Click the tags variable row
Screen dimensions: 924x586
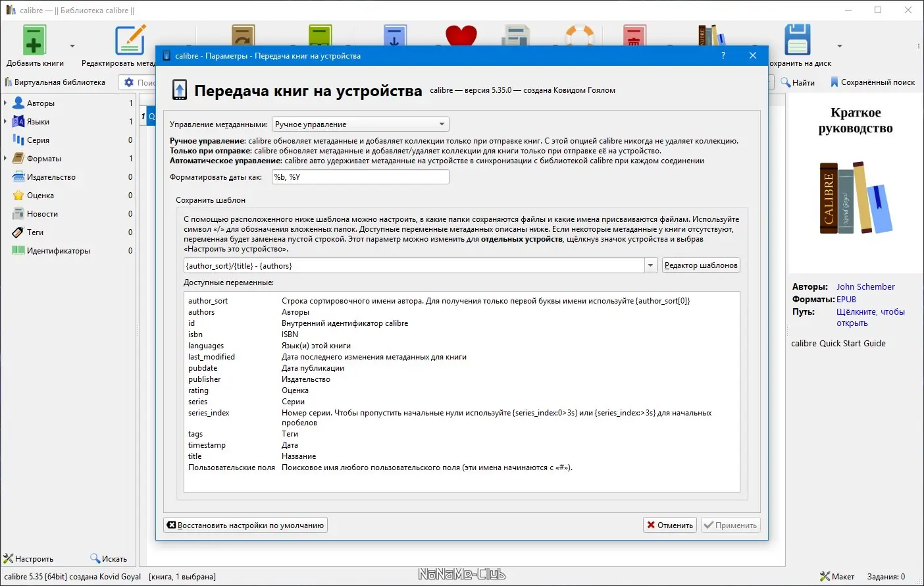pos(462,434)
